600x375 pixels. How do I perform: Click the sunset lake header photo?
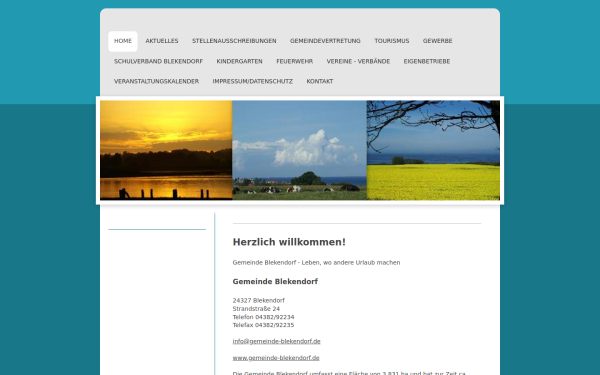point(166,150)
